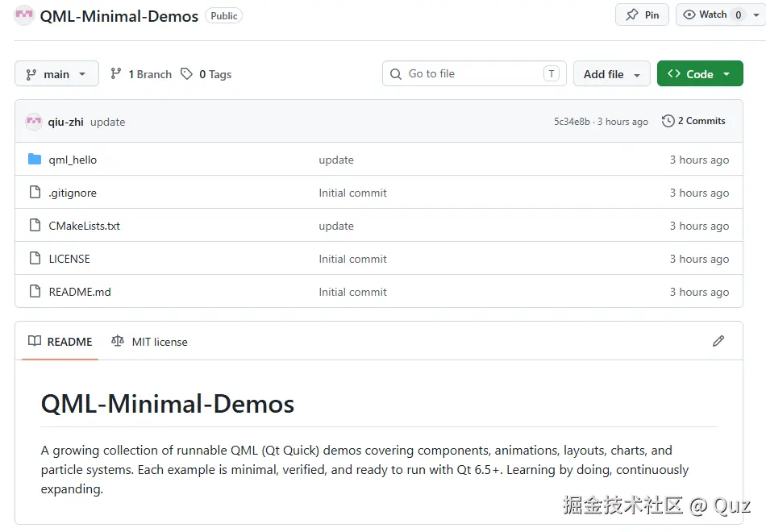This screenshot has height=532, width=766.
Task: Switch to the README tab
Action: pyautogui.click(x=60, y=342)
